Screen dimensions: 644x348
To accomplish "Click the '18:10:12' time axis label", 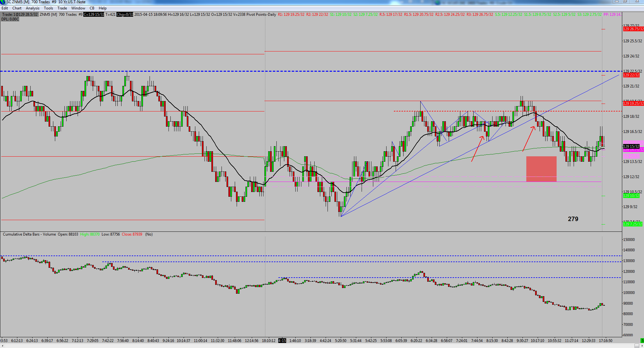I will coord(269,341).
